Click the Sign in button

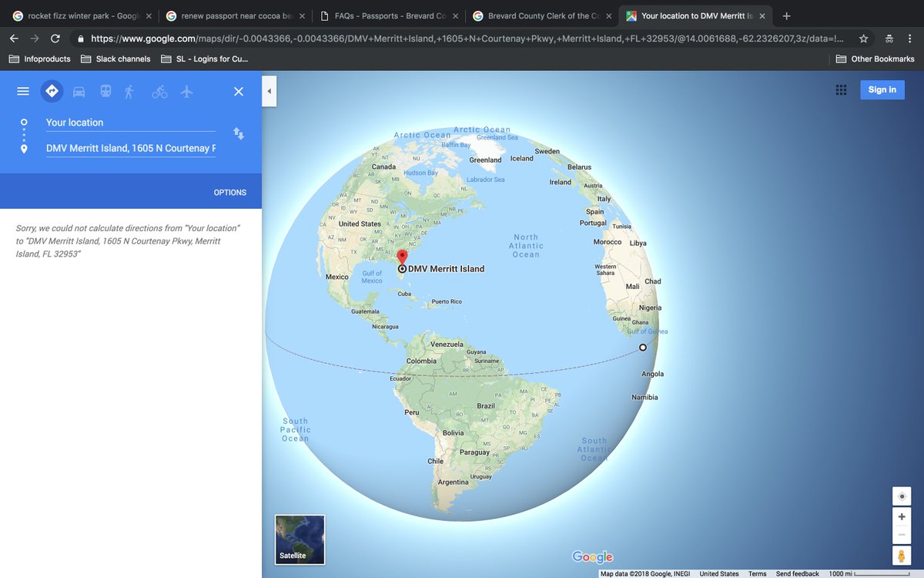coord(882,90)
